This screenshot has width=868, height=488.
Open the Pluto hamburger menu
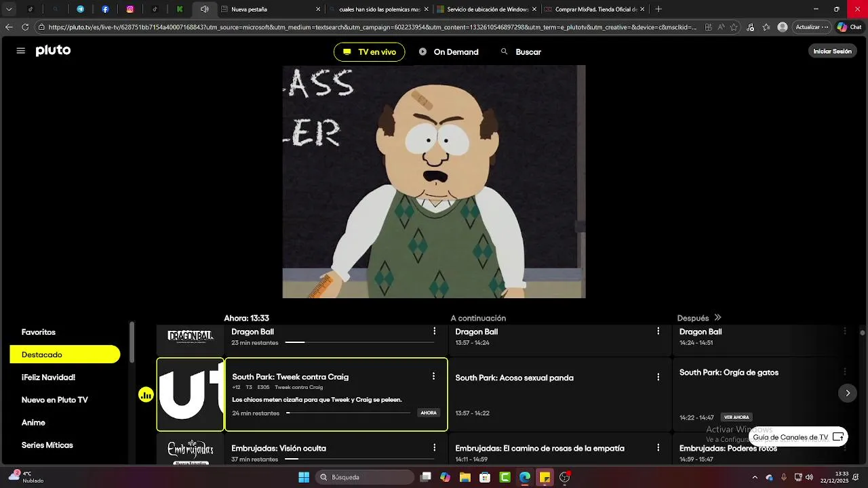21,51
